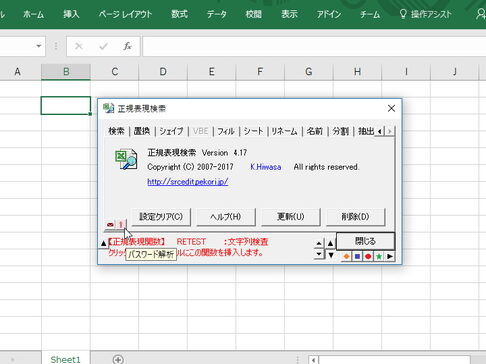Select column F header
The image size is (486, 364).
coord(260,72)
